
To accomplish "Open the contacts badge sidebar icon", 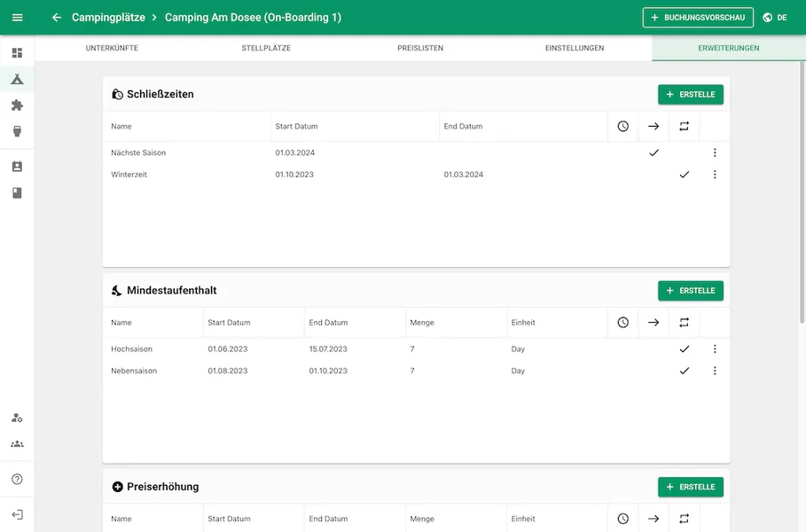I will click(x=17, y=167).
